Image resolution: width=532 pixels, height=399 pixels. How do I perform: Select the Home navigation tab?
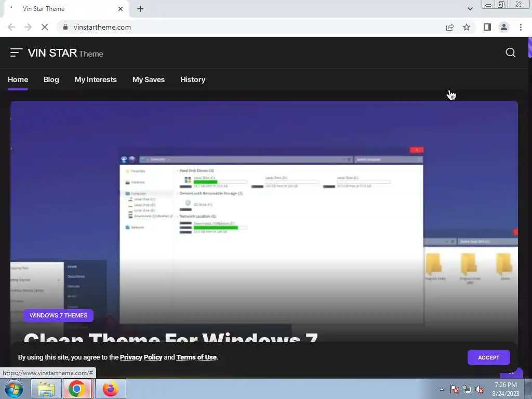[18, 79]
